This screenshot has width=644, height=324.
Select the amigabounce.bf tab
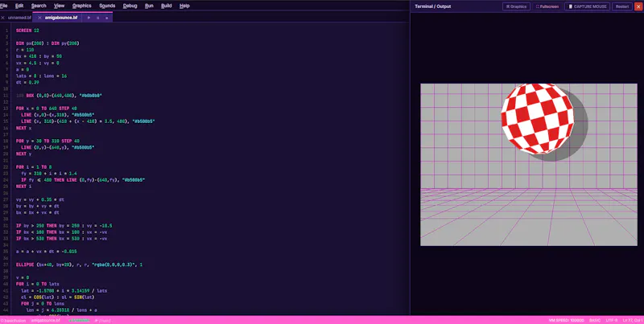click(x=61, y=18)
